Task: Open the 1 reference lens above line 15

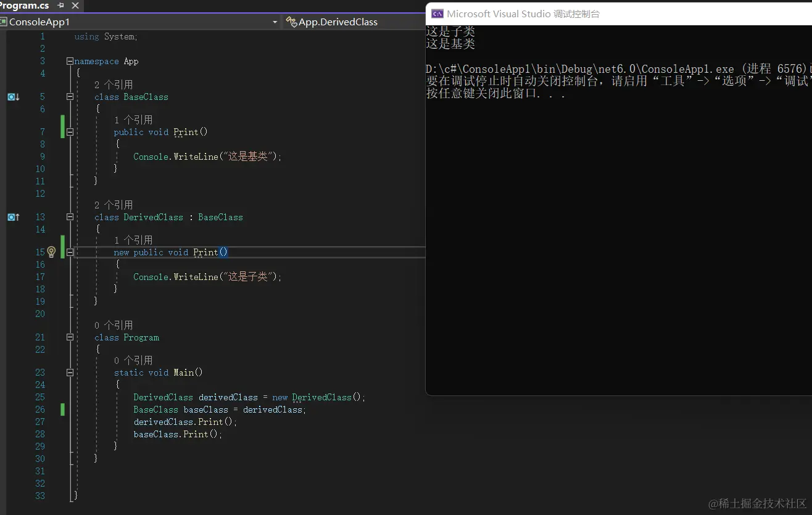Action: (133, 240)
